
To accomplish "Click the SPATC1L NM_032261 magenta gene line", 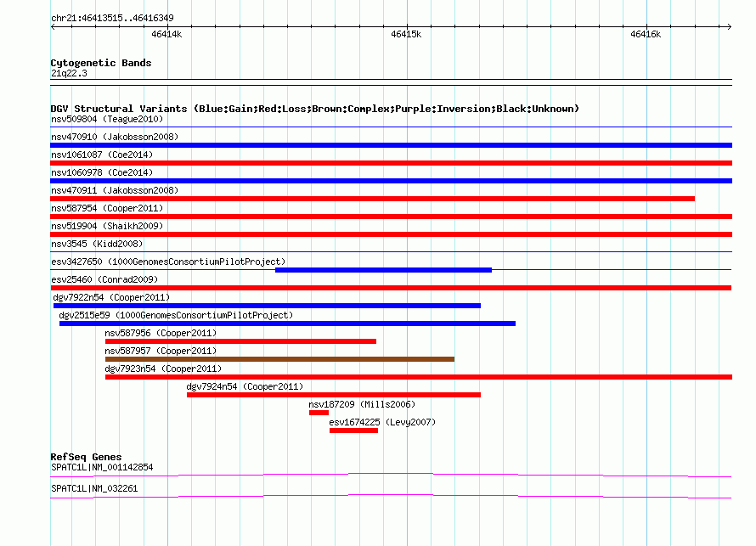I will 391,497.
